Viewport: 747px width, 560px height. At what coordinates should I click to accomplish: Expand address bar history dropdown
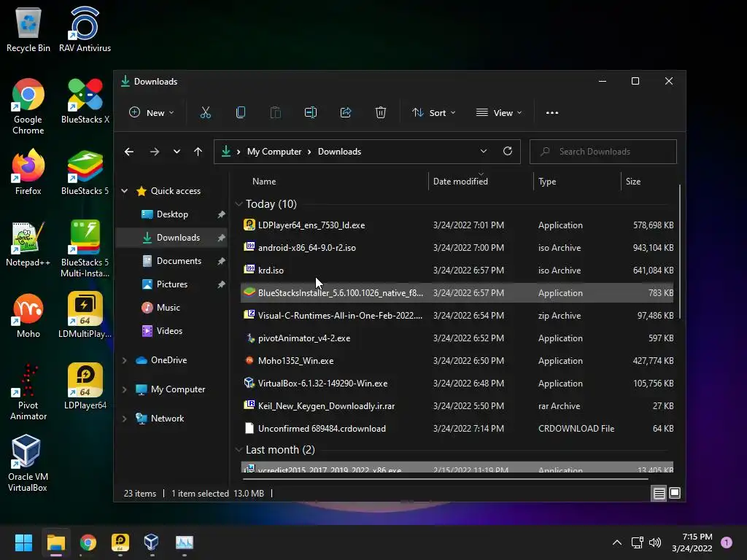point(484,152)
